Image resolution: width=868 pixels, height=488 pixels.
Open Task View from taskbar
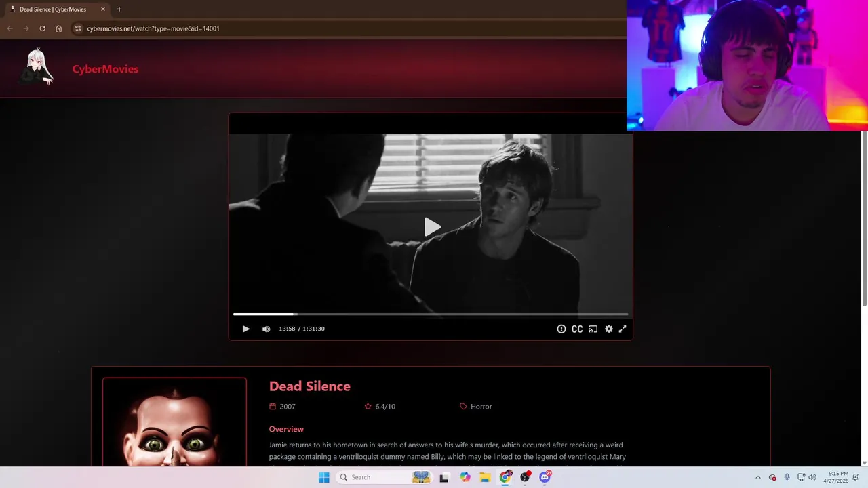point(444,477)
